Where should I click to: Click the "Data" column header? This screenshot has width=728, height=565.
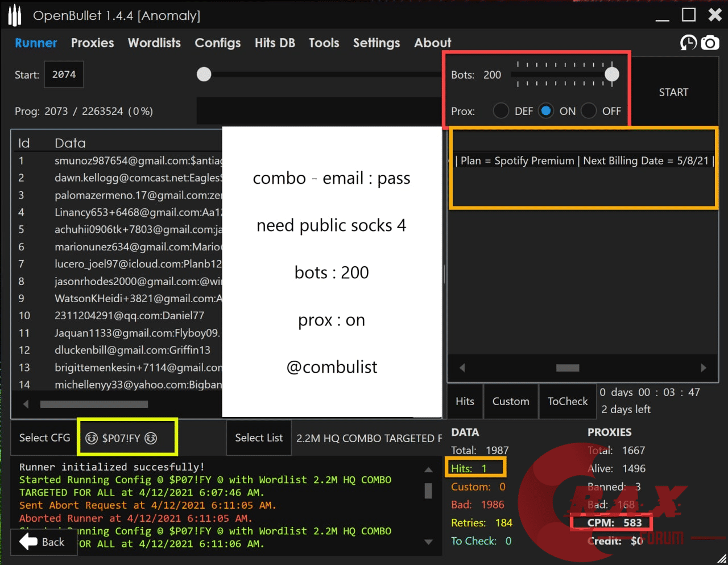pyautogui.click(x=70, y=143)
